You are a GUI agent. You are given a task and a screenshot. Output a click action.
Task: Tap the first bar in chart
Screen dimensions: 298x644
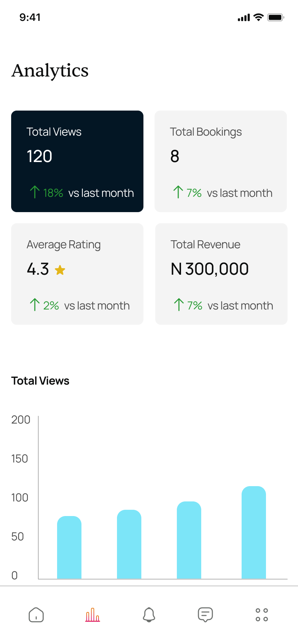[69, 548]
